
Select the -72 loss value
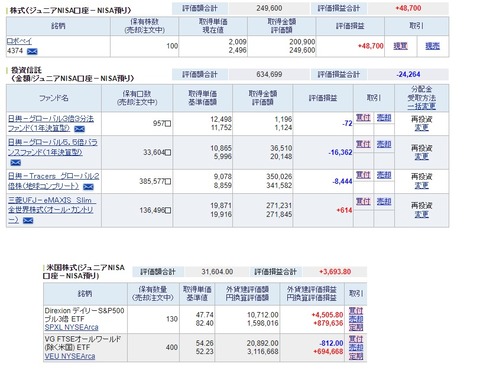[x=347, y=123]
